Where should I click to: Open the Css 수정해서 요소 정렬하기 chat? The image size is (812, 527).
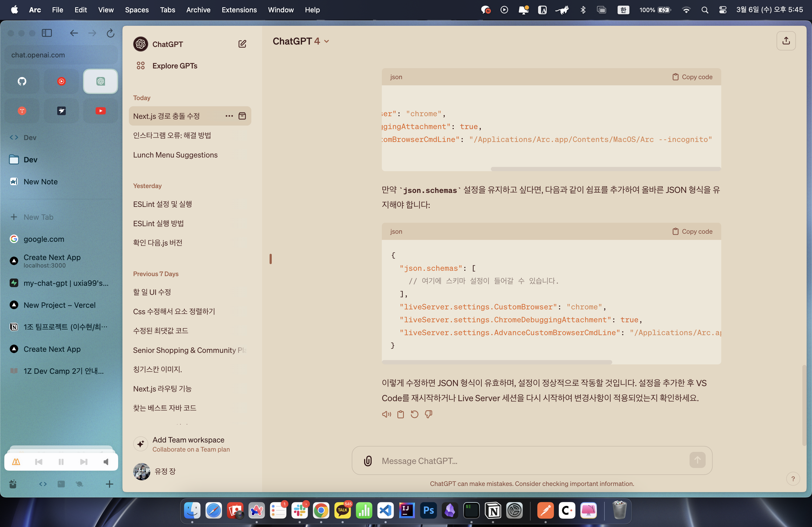pos(190,311)
